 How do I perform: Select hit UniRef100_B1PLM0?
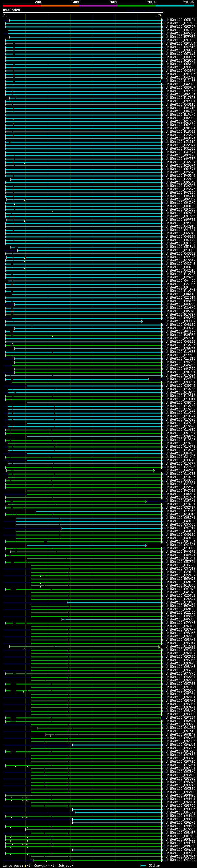[180, 115]
